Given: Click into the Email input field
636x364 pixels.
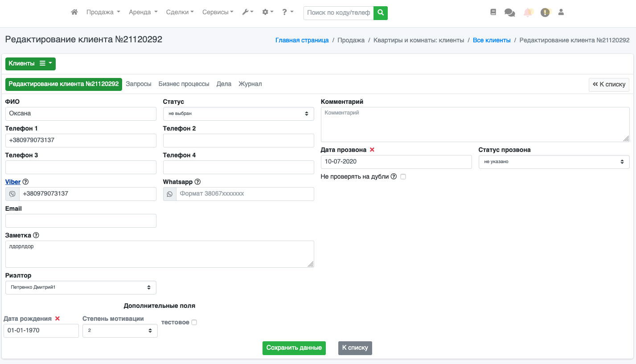Looking at the screenshot, I should [81, 221].
